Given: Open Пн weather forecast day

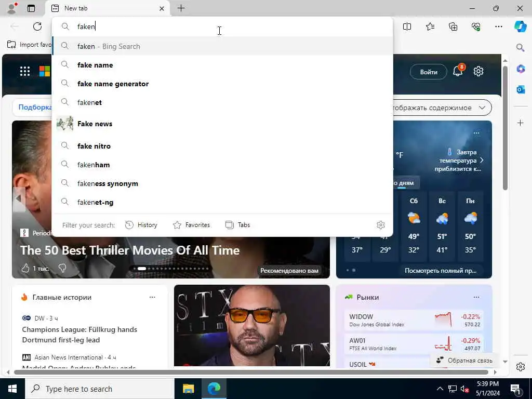Looking at the screenshot, I should pyautogui.click(x=470, y=226).
